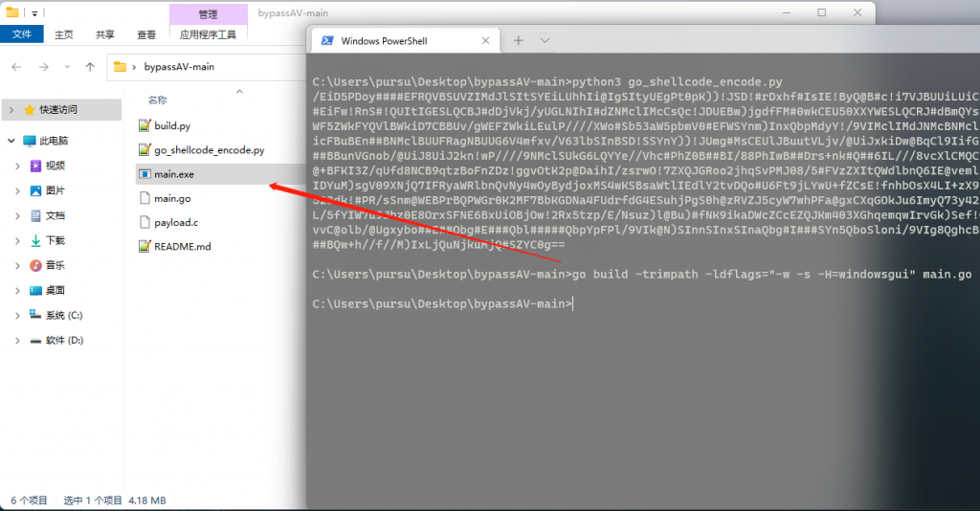Open a new terminal tab

pyautogui.click(x=518, y=40)
